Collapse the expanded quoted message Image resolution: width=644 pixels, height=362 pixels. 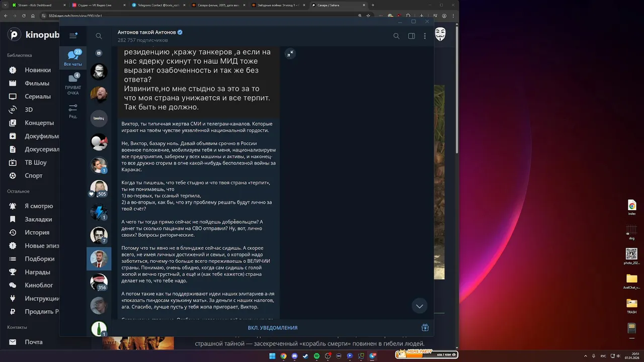click(290, 54)
